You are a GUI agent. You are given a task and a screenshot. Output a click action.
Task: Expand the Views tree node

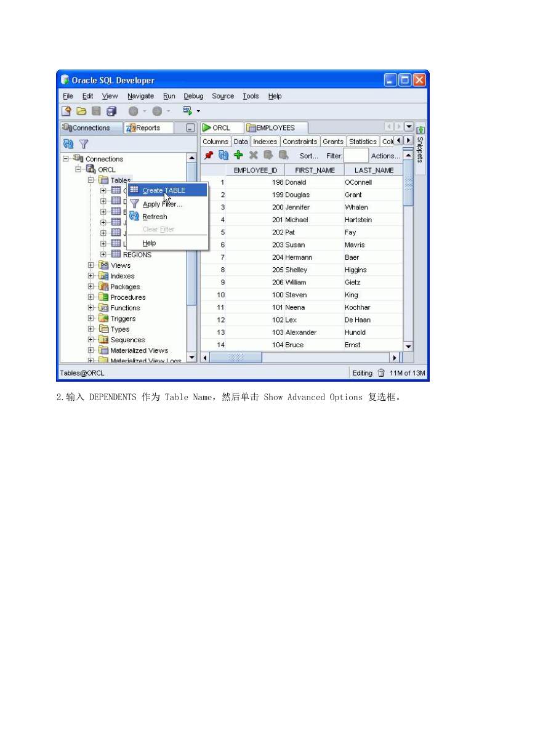(x=91, y=265)
